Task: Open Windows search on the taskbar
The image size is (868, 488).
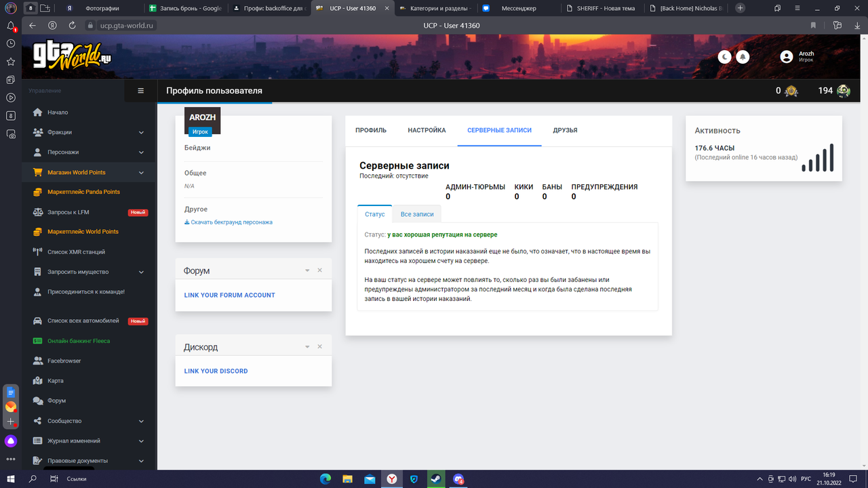Action: pyautogui.click(x=33, y=479)
